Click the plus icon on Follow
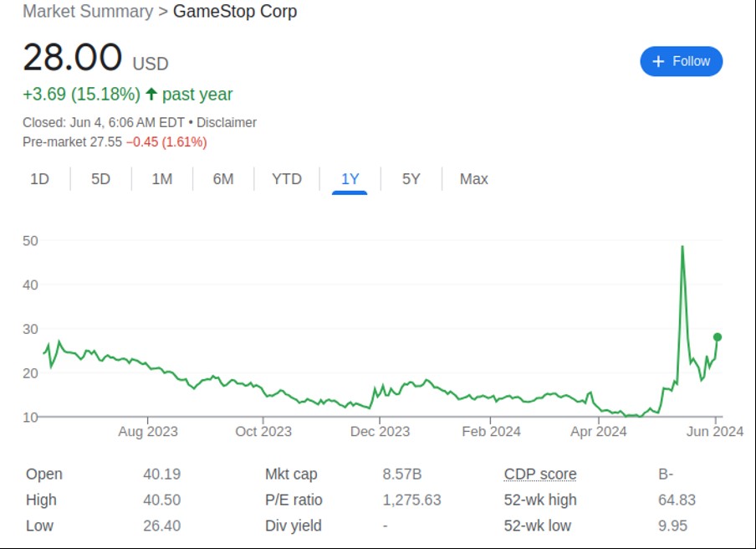Screen dimensions: 756x549 click(x=658, y=61)
